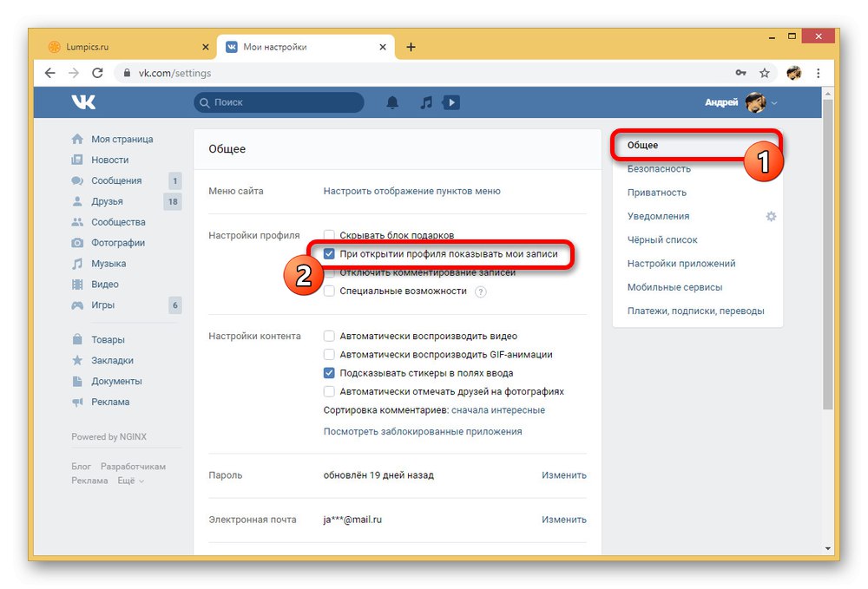Click the browser reload icon

tap(97, 73)
